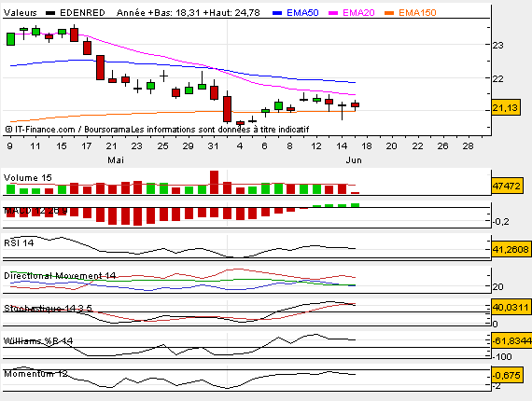Click the magenta EMA20 legend swatch
The width and height of the screenshot is (532, 401).
pos(333,13)
